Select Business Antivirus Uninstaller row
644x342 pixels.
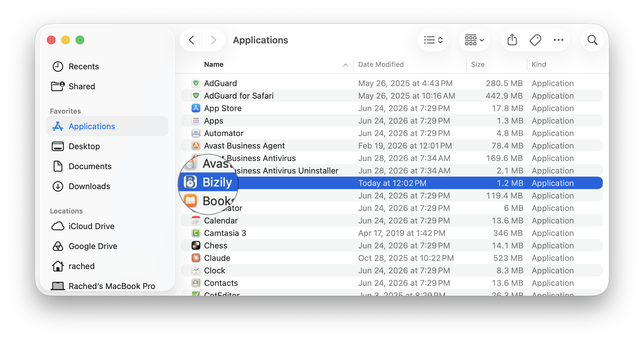pyautogui.click(x=392, y=171)
